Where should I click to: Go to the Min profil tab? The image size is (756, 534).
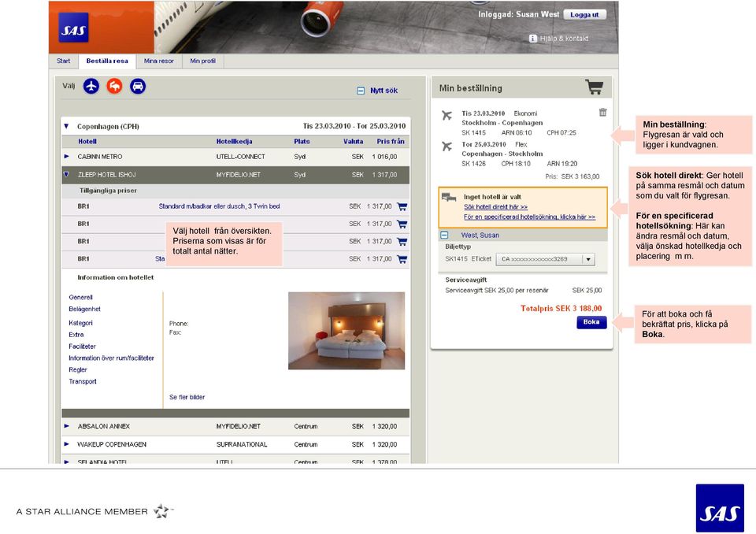(202, 61)
